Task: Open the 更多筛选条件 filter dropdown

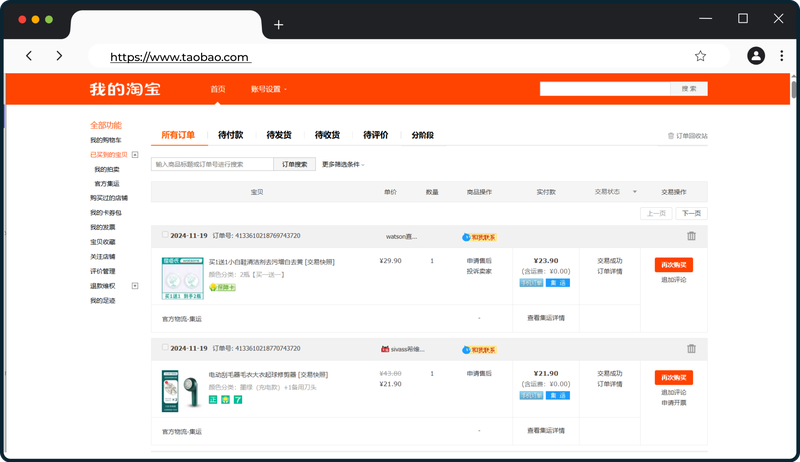Action: point(343,164)
